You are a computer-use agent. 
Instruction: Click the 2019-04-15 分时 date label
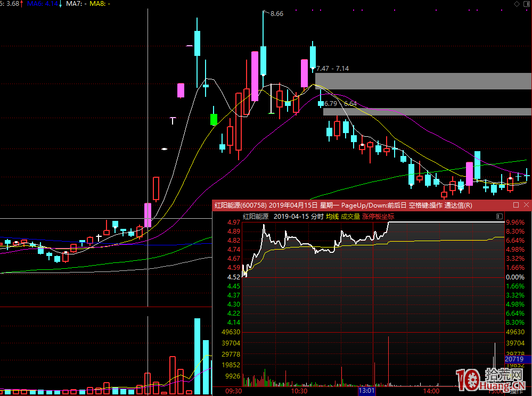click(x=299, y=216)
